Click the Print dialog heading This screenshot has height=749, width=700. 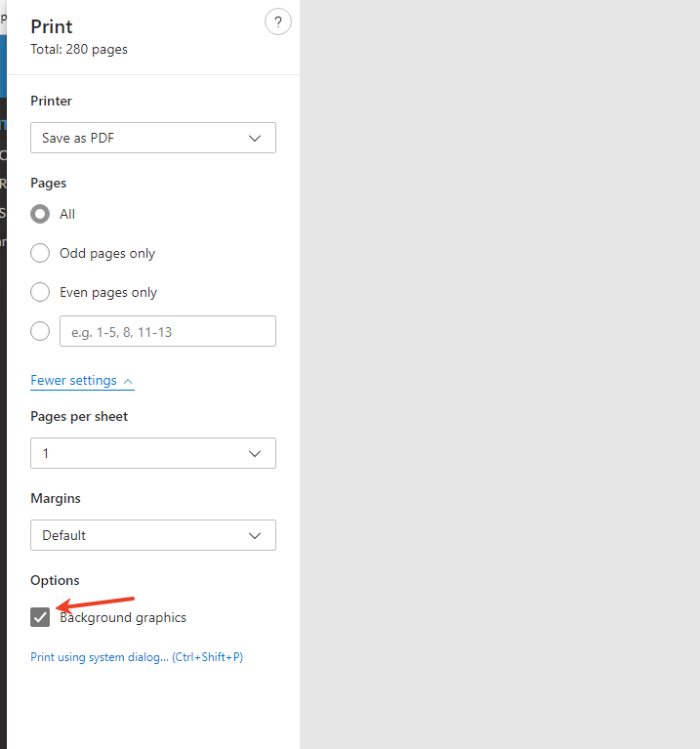pyautogui.click(x=52, y=26)
